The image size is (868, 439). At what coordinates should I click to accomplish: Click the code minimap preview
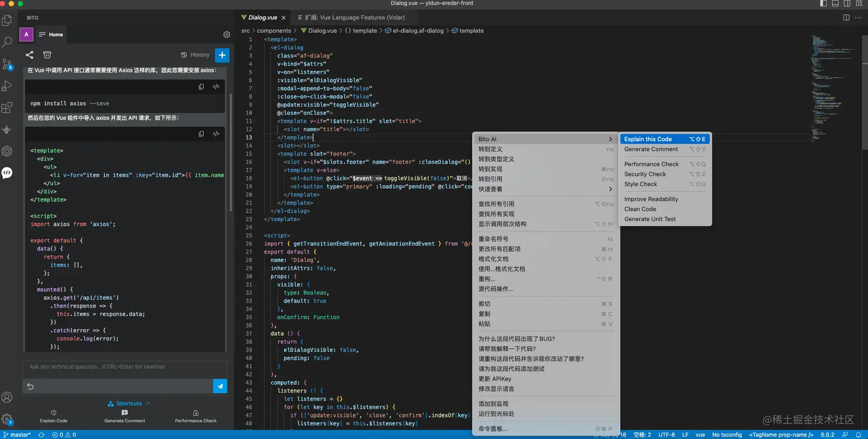click(834, 89)
